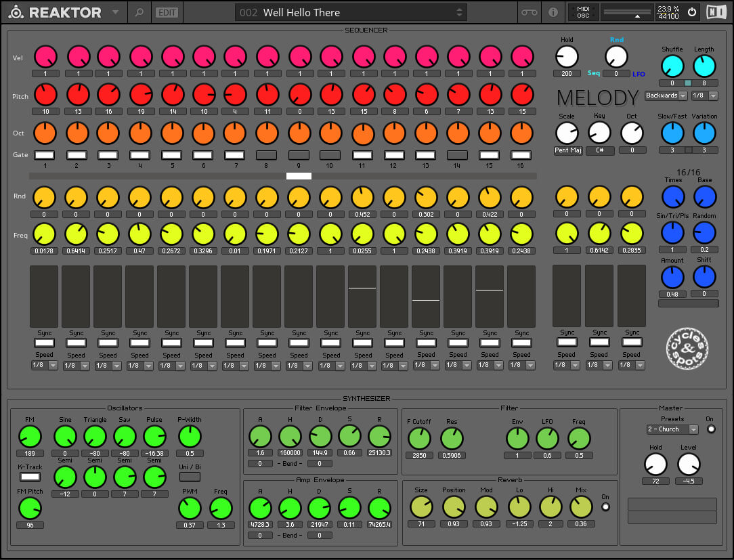Click the Cycles & Spots logo badge
The image size is (734, 560).
pos(687,348)
